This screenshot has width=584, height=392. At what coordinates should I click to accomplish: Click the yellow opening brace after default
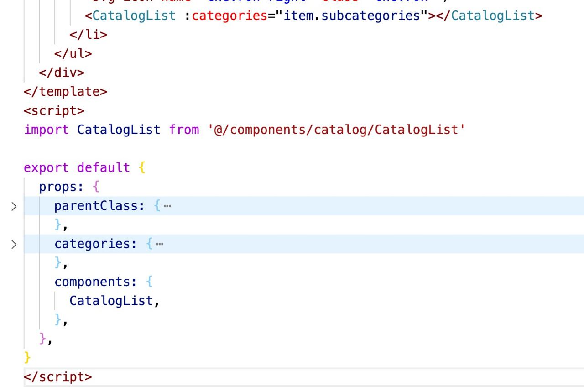click(x=141, y=168)
